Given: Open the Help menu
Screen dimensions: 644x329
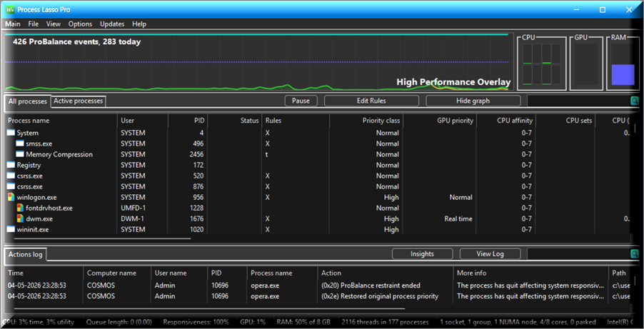Looking at the screenshot, I should pyautogui.click(x=139, y=24).
